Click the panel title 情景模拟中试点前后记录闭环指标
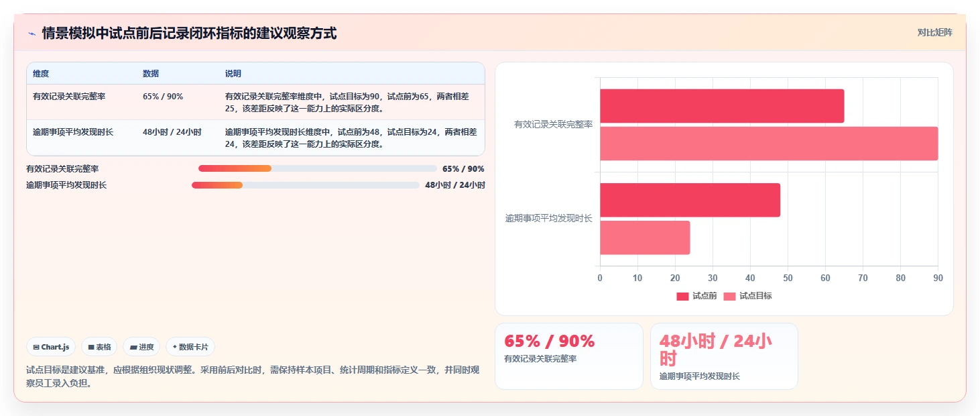Screen dimensions: 980x416 [x=189, y=33]
